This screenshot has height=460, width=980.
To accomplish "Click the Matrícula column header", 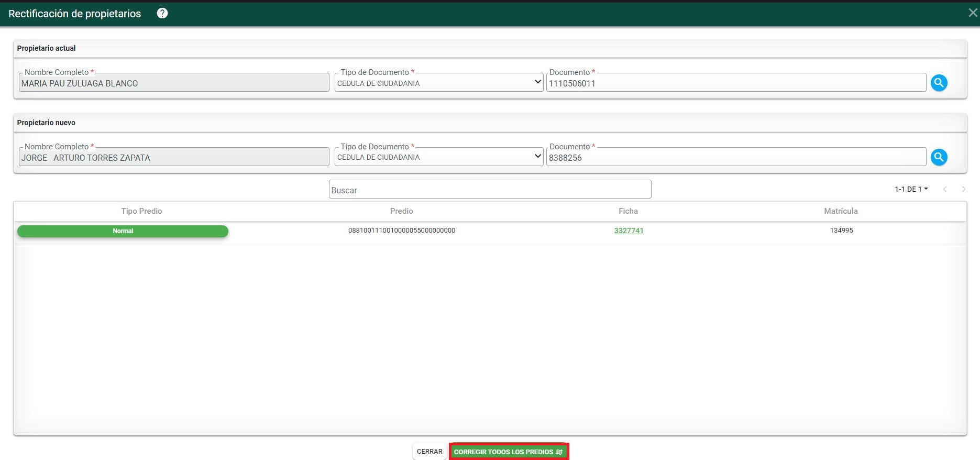I will point(840,211).
